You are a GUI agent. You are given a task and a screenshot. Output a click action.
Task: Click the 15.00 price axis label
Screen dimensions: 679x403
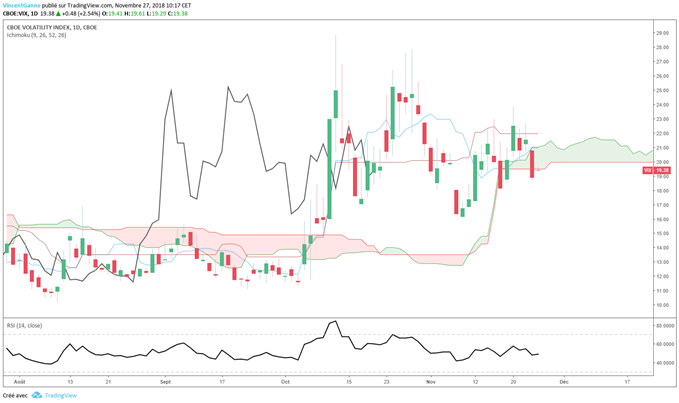tap(663, 233)
